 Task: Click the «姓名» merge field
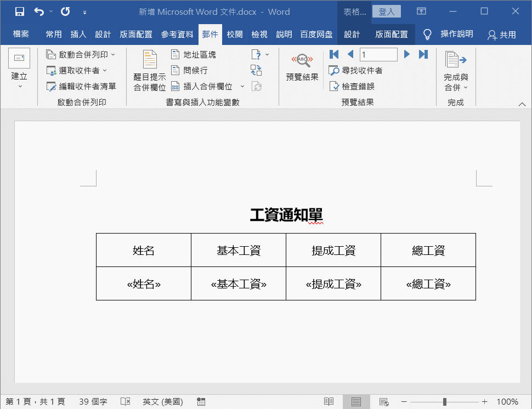pyautogui.click(x=144, y=284)
